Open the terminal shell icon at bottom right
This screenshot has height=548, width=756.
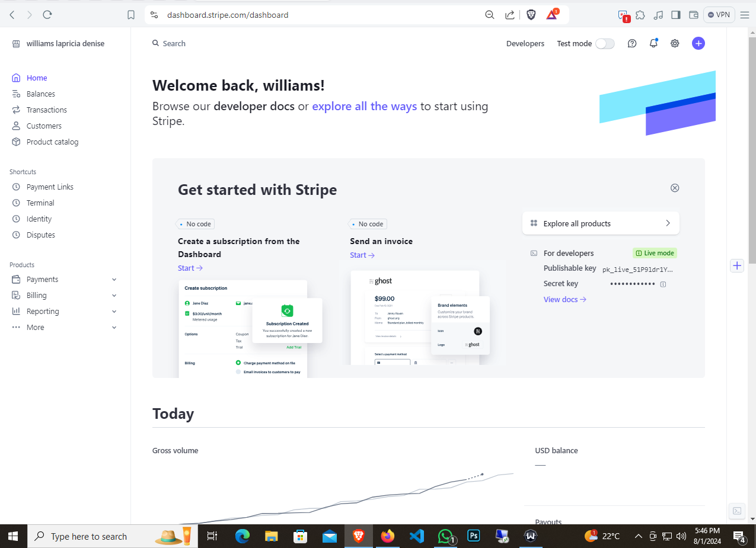point(736,511)
